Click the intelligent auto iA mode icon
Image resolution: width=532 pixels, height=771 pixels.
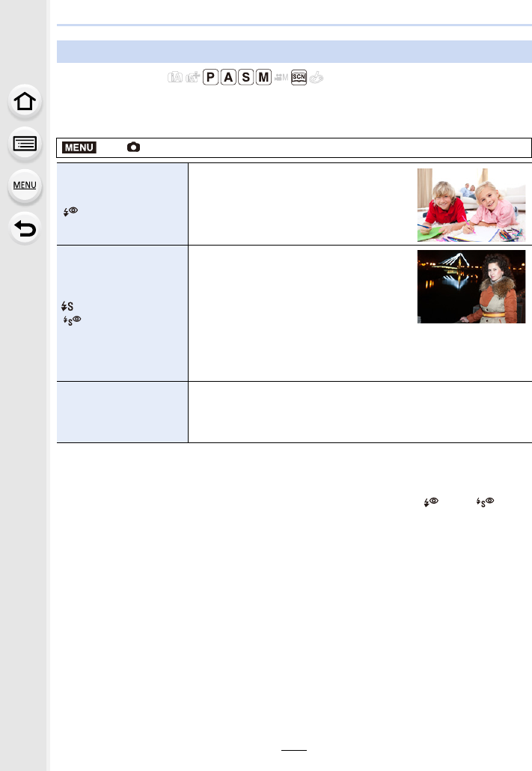point(175,77)
